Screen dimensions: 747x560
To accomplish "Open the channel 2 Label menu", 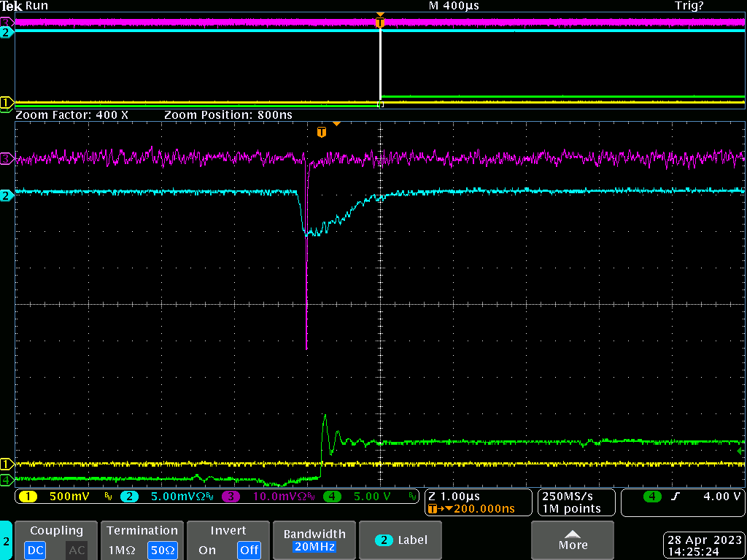I will click(401, 540).
